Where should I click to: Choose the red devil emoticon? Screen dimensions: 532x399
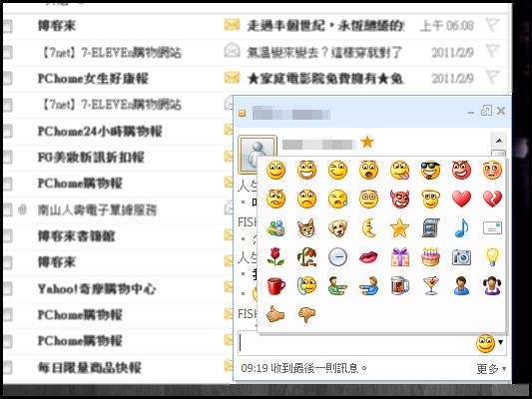coord(399,199)
